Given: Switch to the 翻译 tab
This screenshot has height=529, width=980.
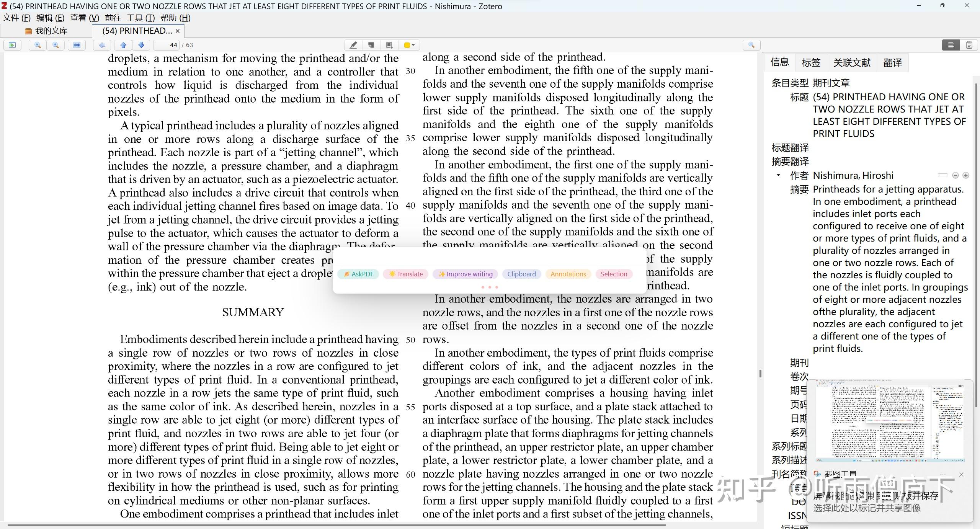Looking at the screenshot, I should pyautogui.click(x=893, y=62).
